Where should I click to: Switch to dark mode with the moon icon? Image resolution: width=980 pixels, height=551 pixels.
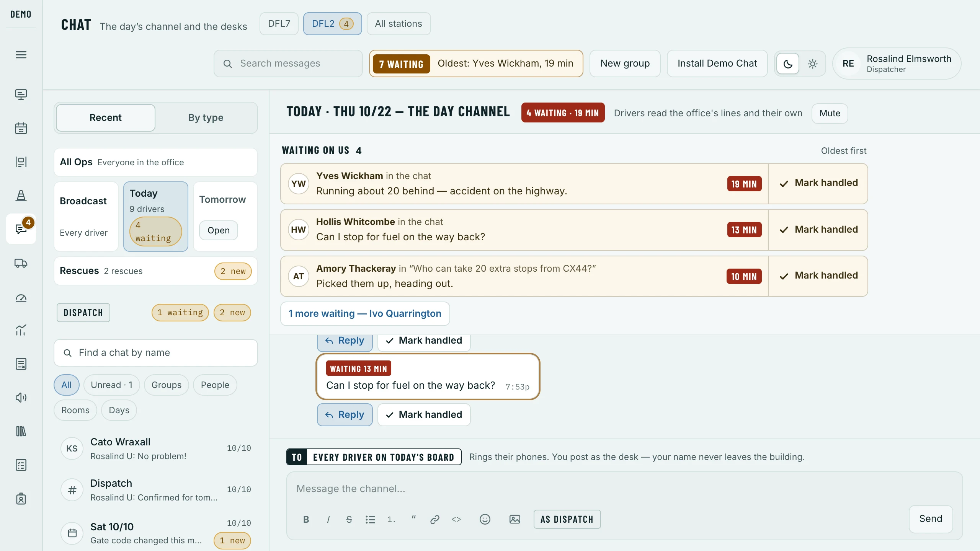pyautogui.click(x=788, y=64)
